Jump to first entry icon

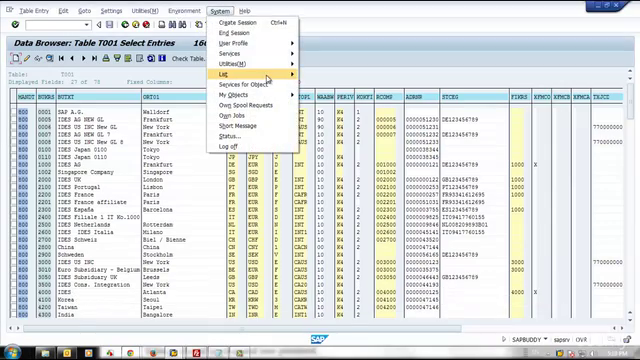[x=61, y=58]
